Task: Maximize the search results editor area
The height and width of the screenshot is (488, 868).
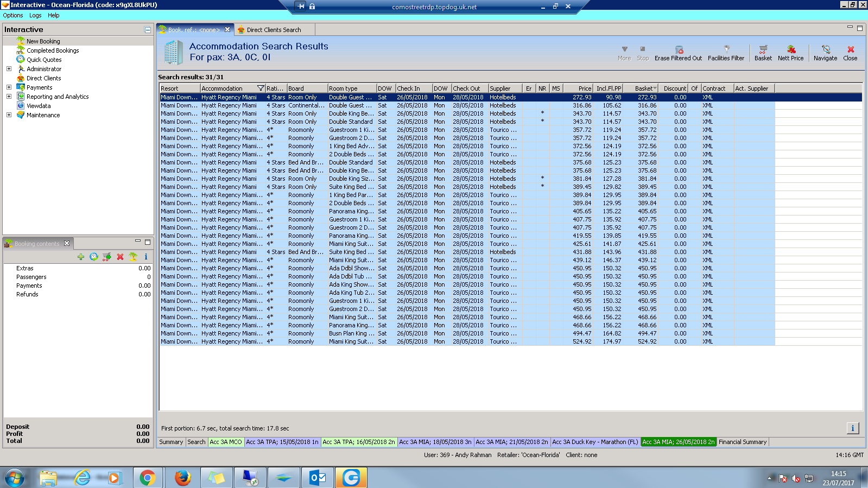Action: pyautogui.click(x=859, y=28)
